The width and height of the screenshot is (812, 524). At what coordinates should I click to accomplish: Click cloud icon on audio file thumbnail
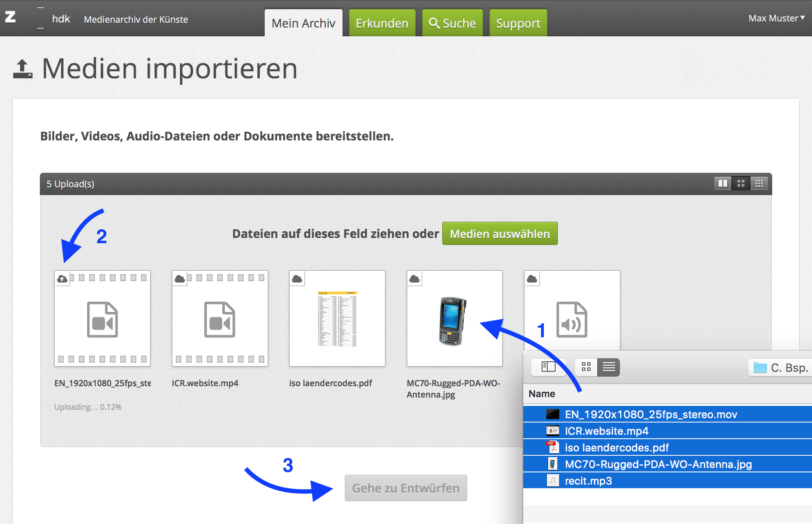[532, 279]
